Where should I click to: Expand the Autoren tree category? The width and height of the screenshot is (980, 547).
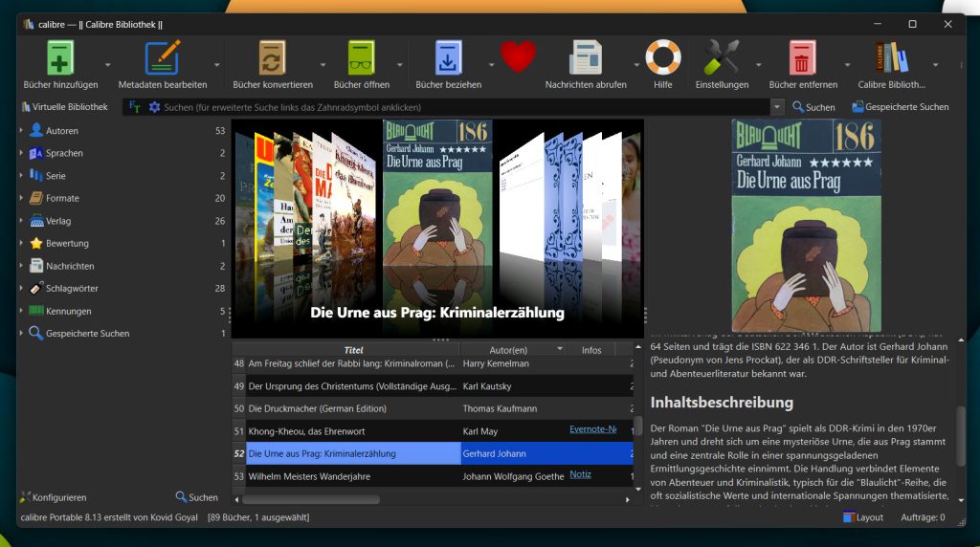click(x=21, y=131)
